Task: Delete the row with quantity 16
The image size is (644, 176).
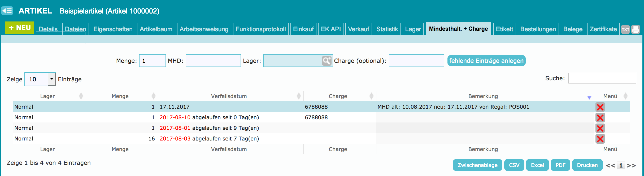Action: pyautogui.click(x=600, y=139)
